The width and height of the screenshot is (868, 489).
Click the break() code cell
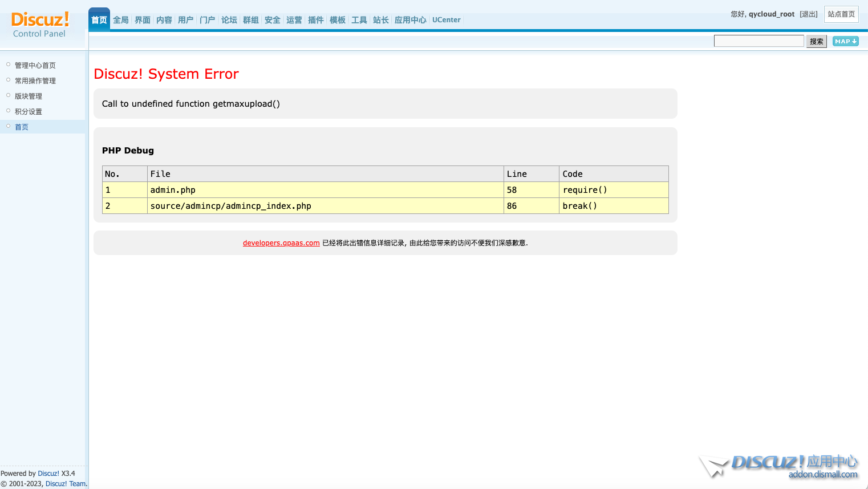[x=614, y=206]
